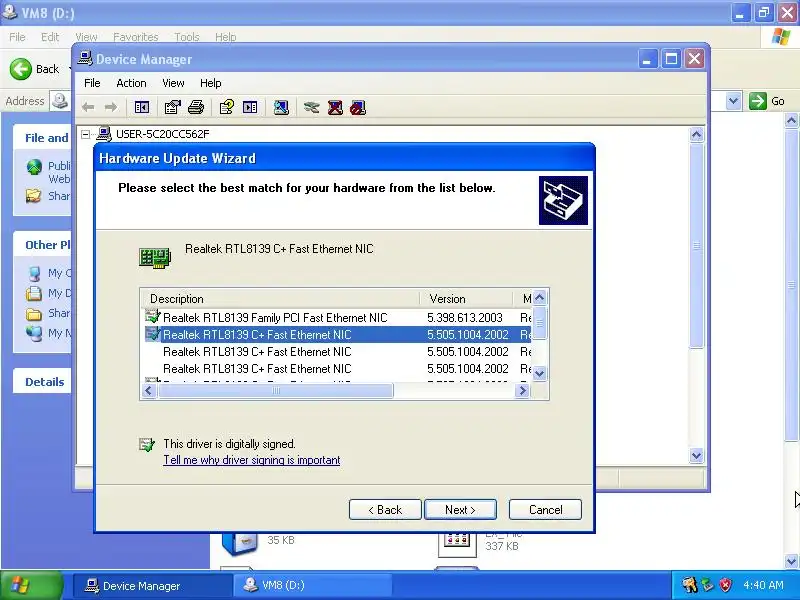Image resolution: width=800 pixels, height=600 pixels.
Task: Click the green Go button in VM8 window
Action: tap(767, 101)
